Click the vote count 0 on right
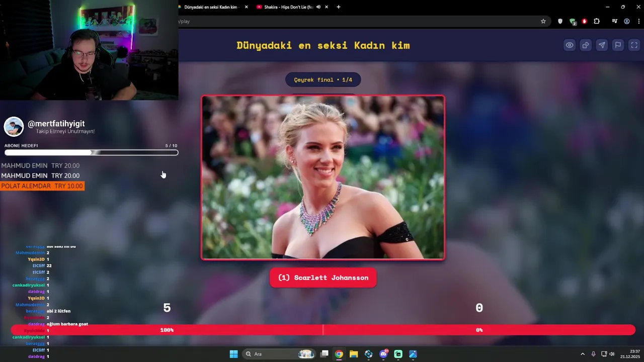Screen dimensions: 644x362 click(x=479, y=308)
